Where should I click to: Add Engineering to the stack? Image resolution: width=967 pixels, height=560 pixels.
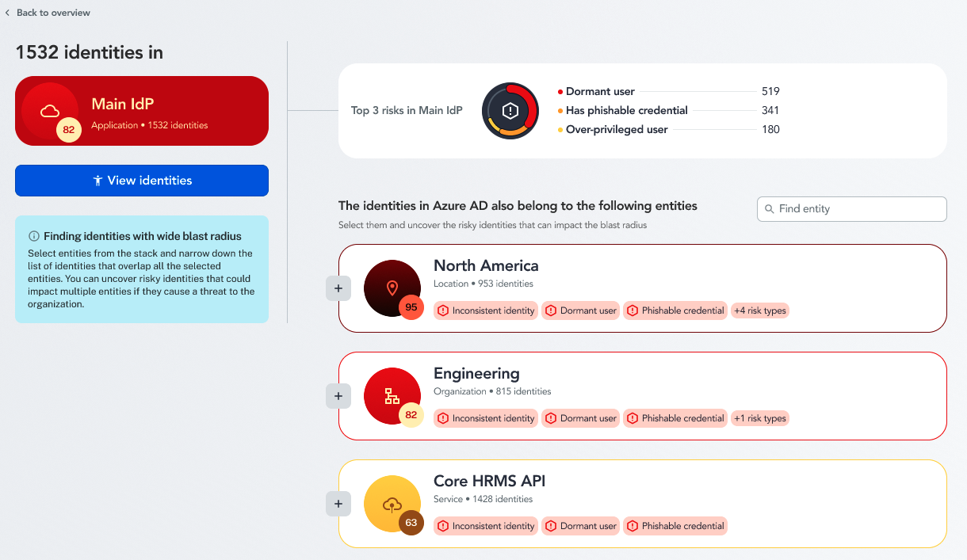(338, 396)
